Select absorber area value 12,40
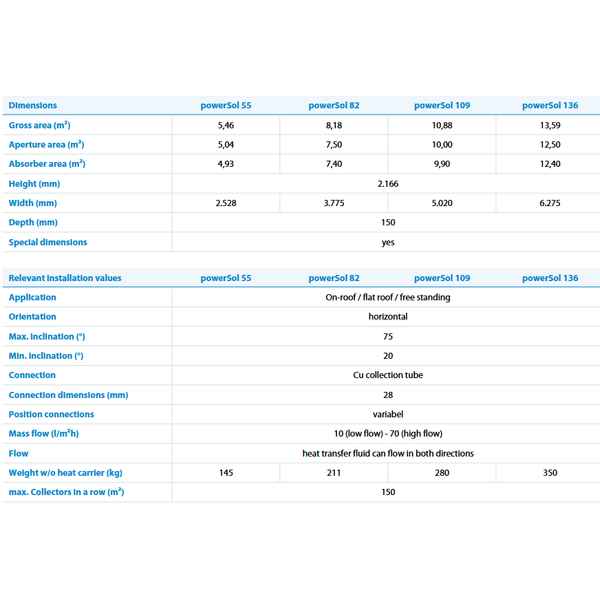The width and height of the screenshot is (600, 600). click(550, 164)
